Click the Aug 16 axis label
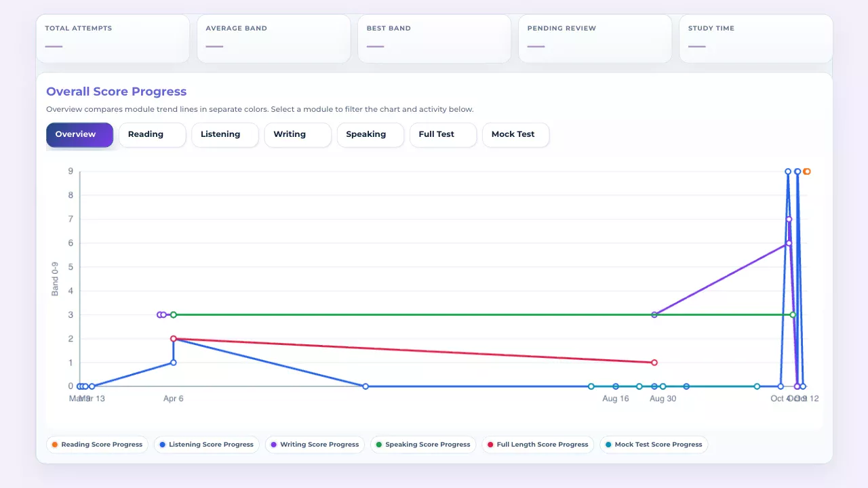Viewport: 868px width, 488px height. pos(616,399)
